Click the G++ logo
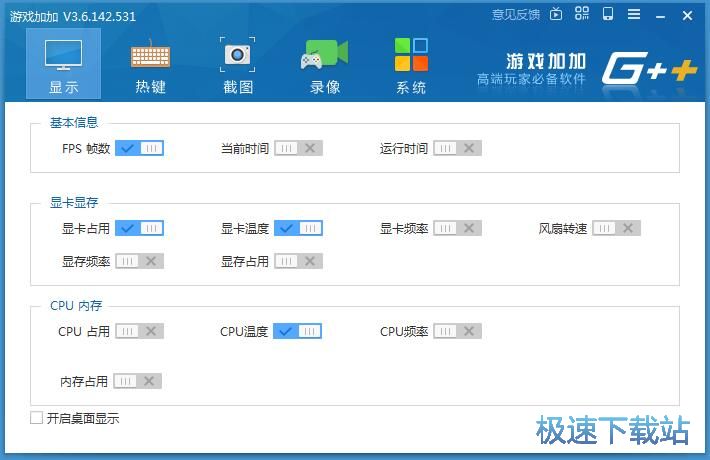 click(x=650, y=68)
